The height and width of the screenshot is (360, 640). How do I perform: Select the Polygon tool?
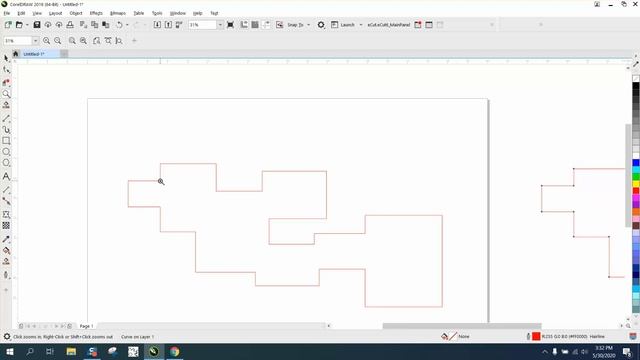click(6, 163)
